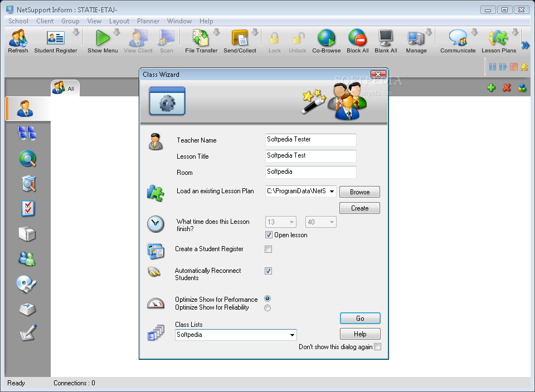The width and height of the screenshot is (535, 392).
Task: Open the Group menu
Action: [x=70, y=21]
